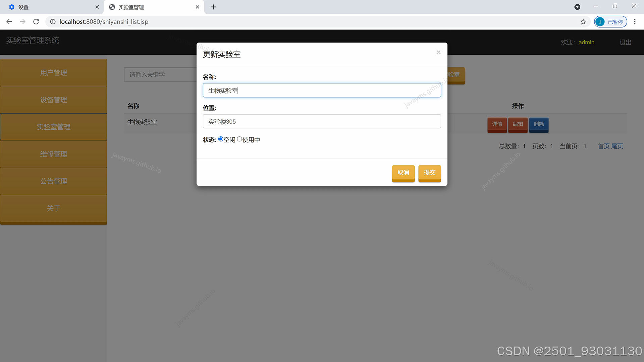Open 维修管理 in the sidebar
The image size is (644, 362).
(x=54, y=154)
